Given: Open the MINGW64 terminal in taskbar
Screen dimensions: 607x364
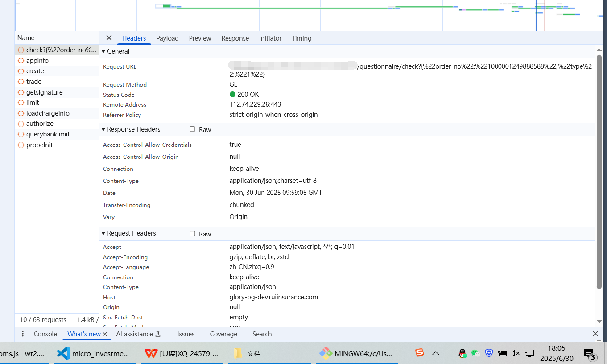Looking at the screenshot, I should click(x=356, y=353).
